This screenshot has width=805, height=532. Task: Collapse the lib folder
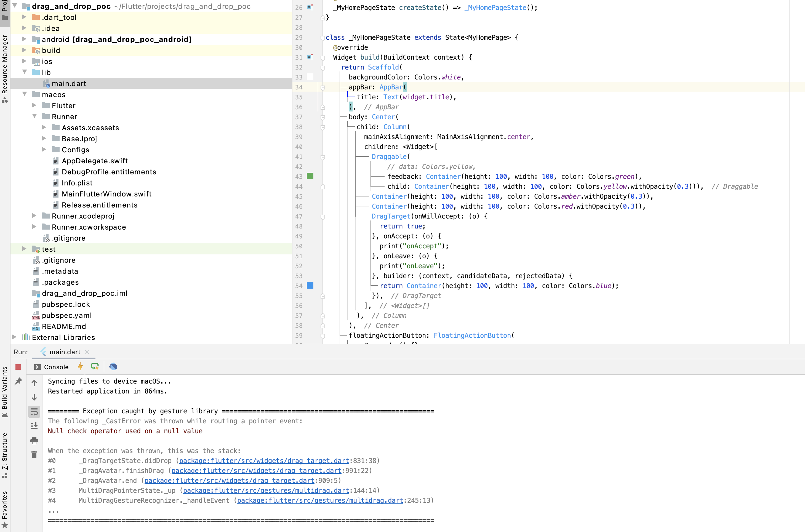click(25, 72)
